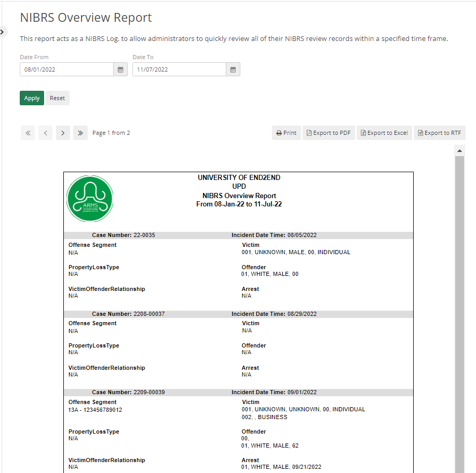This screenshot has height=473, width=476.
Task: Click the ARMS logo on the report
Action: (x=89, y=198)
